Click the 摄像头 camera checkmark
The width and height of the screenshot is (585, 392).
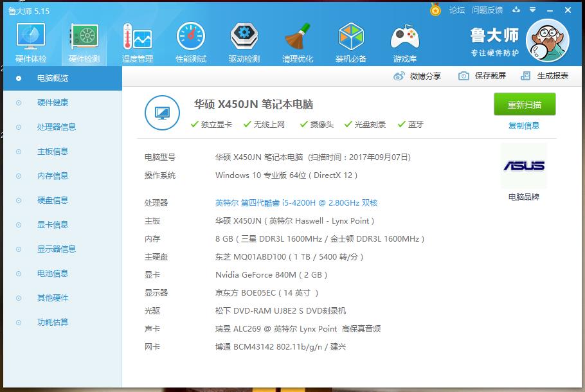point(302,125)
